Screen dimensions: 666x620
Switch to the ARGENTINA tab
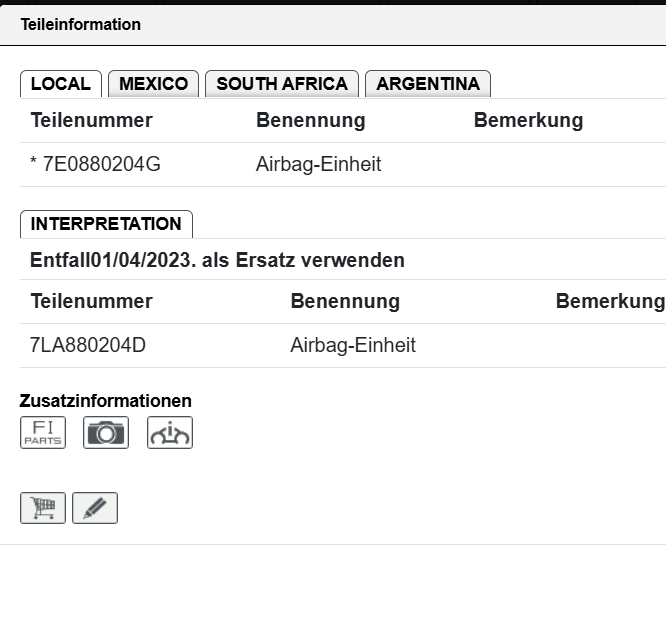tap(428, 84)
